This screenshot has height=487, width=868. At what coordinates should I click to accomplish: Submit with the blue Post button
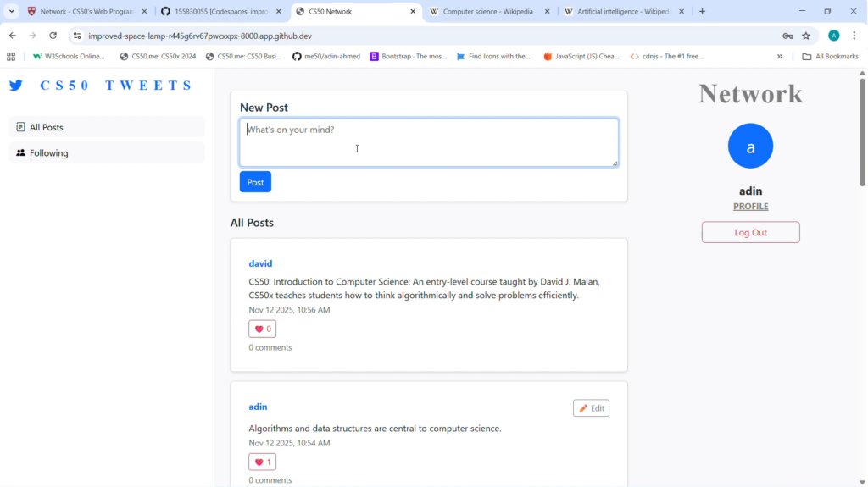tap(255, 182)
